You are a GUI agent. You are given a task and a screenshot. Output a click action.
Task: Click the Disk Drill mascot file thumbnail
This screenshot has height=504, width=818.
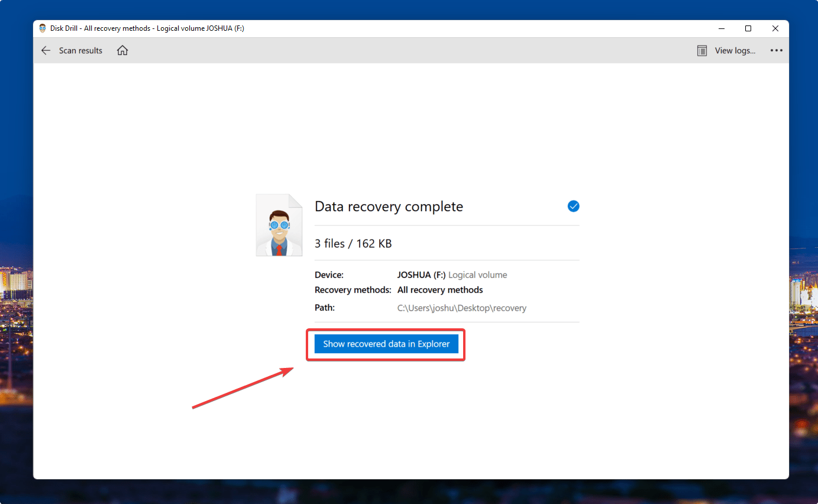click(x=279, y=225)
